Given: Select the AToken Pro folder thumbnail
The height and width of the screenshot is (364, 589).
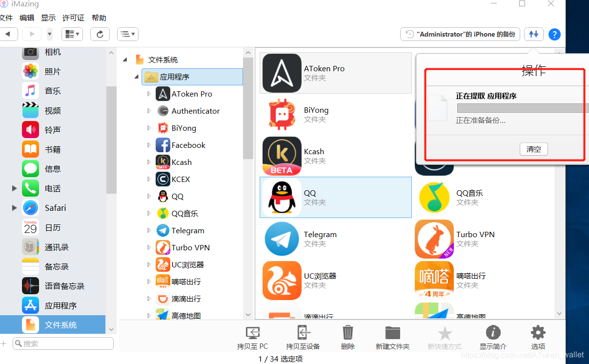Looking at the screenshot, I should (x=282, y=73).
